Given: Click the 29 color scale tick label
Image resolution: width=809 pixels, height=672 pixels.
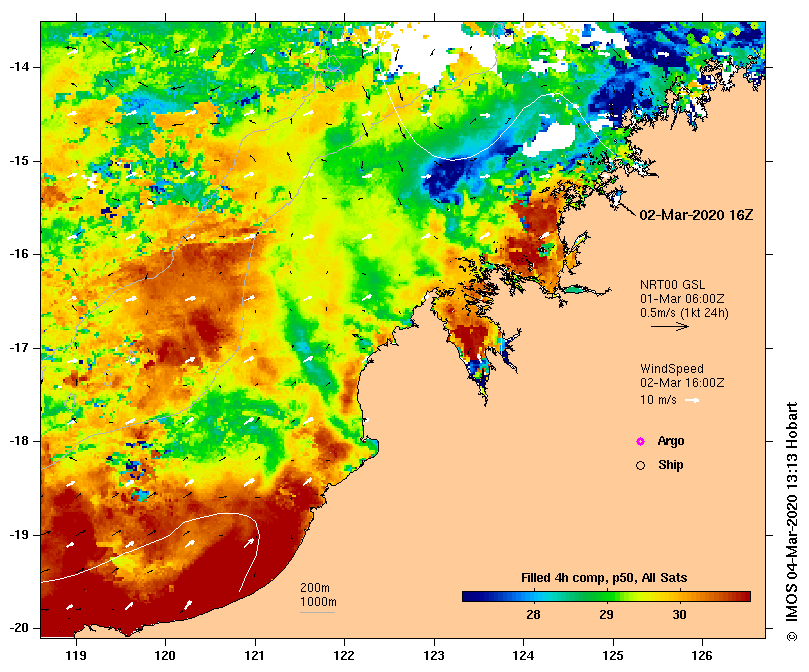Looking at the screenshot, I should (606, 615).
